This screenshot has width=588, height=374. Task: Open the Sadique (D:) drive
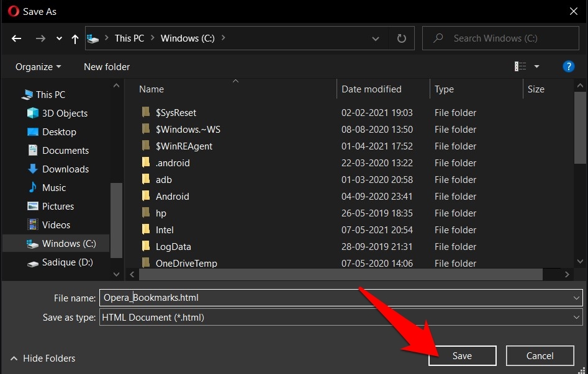[67, 262]
